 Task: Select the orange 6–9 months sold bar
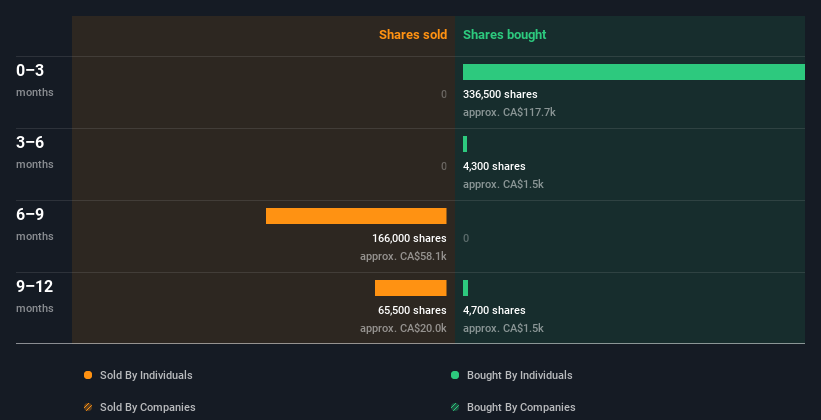(x=356, y=216)
